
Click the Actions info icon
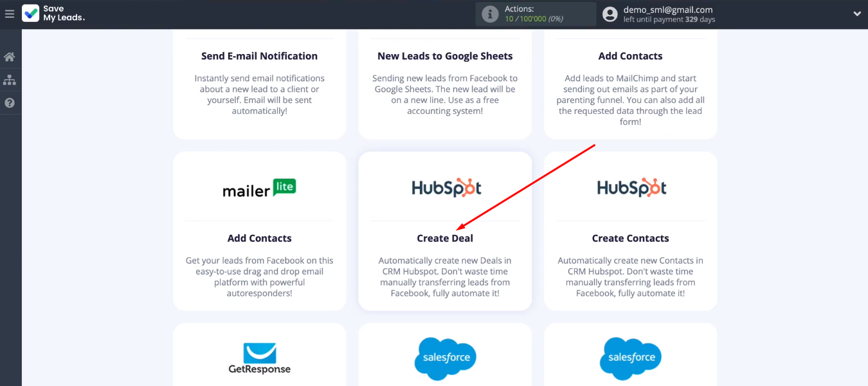490,14
